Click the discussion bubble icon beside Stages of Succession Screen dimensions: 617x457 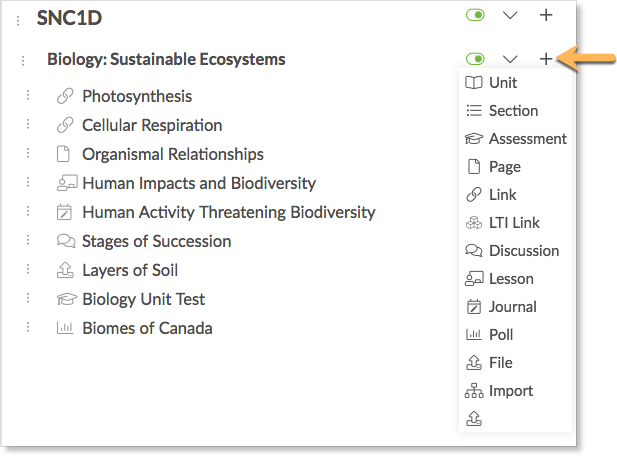pyautogui.click(x=66, y=241)
